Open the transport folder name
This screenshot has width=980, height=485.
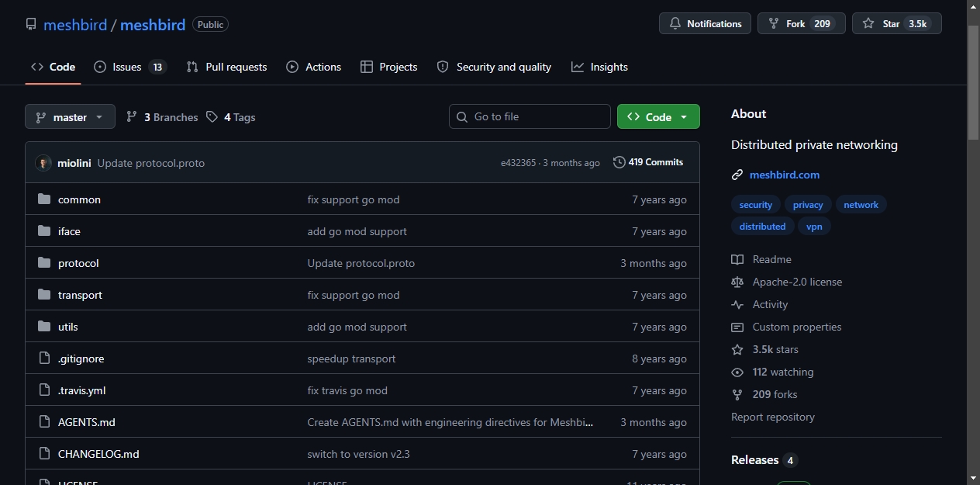pyautogui.click(x=80, y=295)
